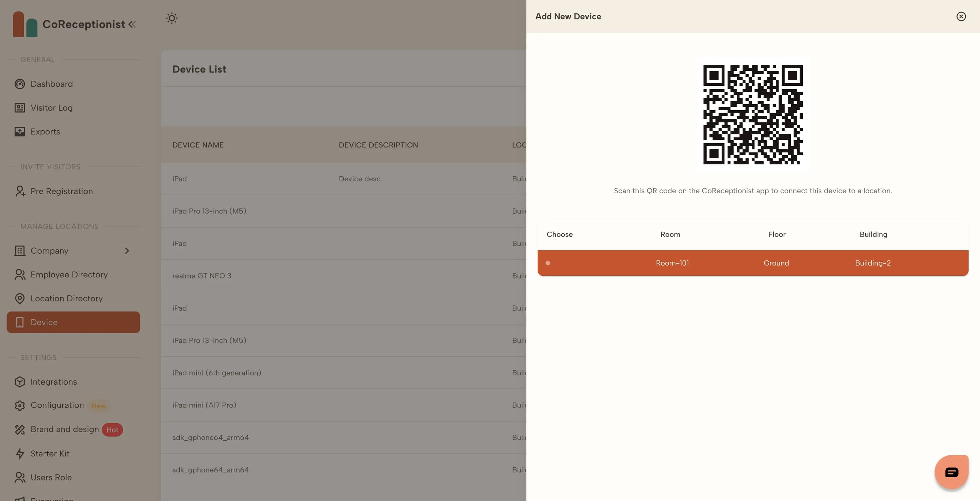Click the New badge beside Configuration
The width and height of the screenshot is (980, 501).
click(99, 406)
